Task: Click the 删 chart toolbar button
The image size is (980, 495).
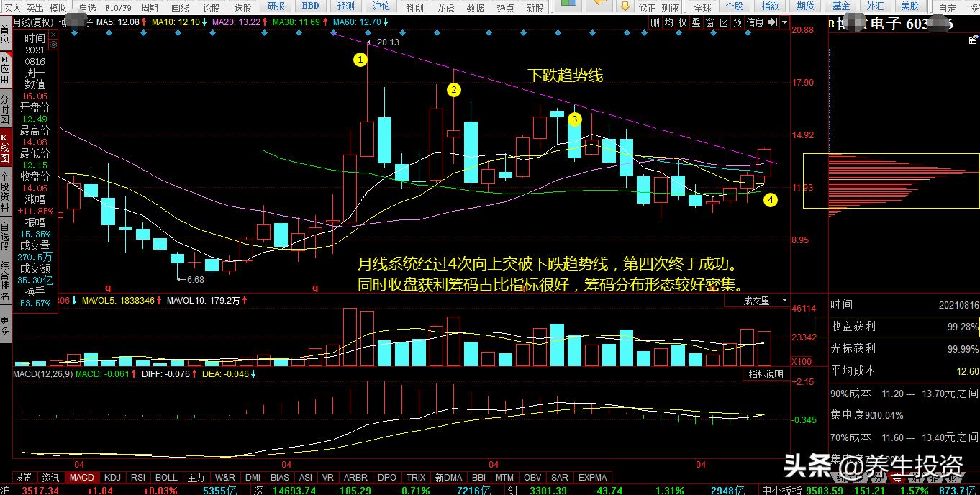Action: tap(655, 22)
